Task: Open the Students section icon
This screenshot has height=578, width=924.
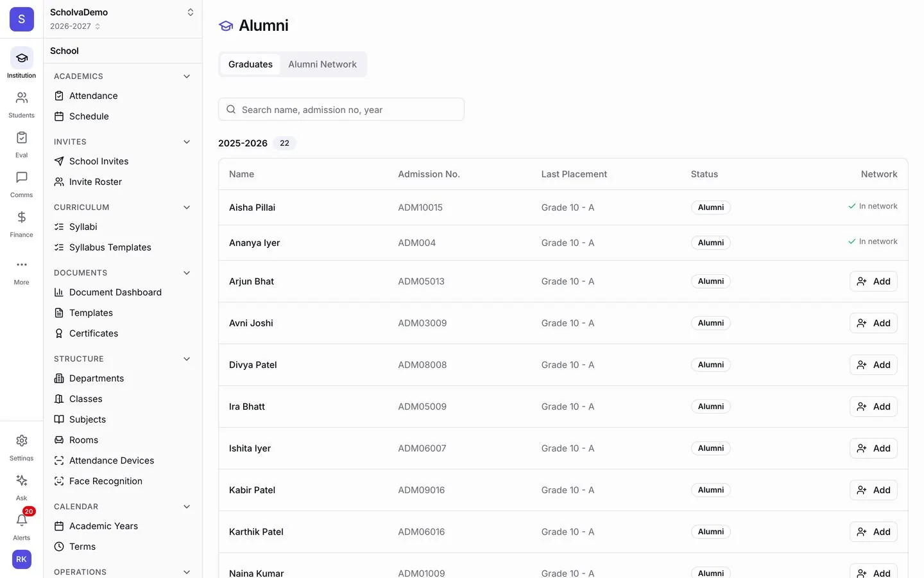Action: tap(21, 98)
